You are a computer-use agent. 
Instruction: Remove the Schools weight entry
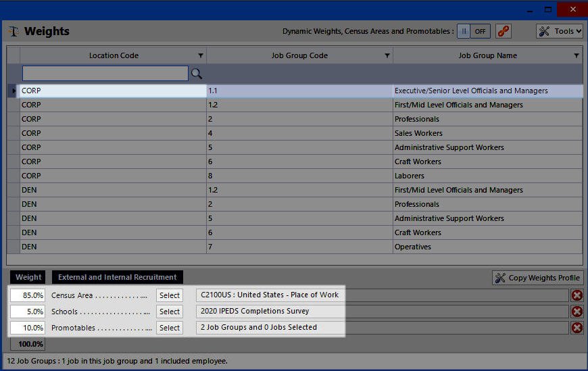coord(577,312)
